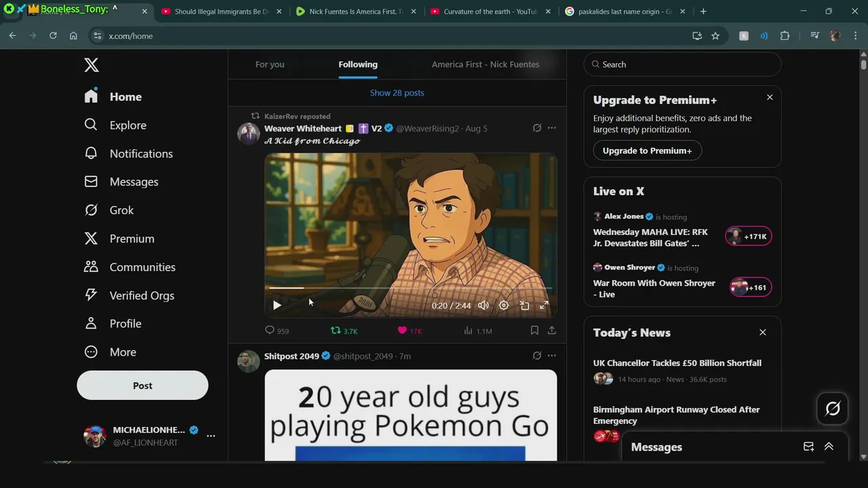
Task: Open the floating Grok button
Action: (x=833, y=409)
